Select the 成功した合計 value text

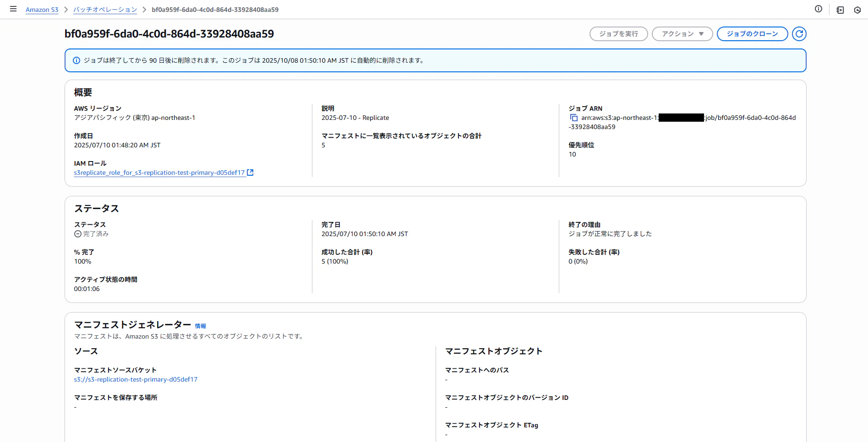(335, 261)
